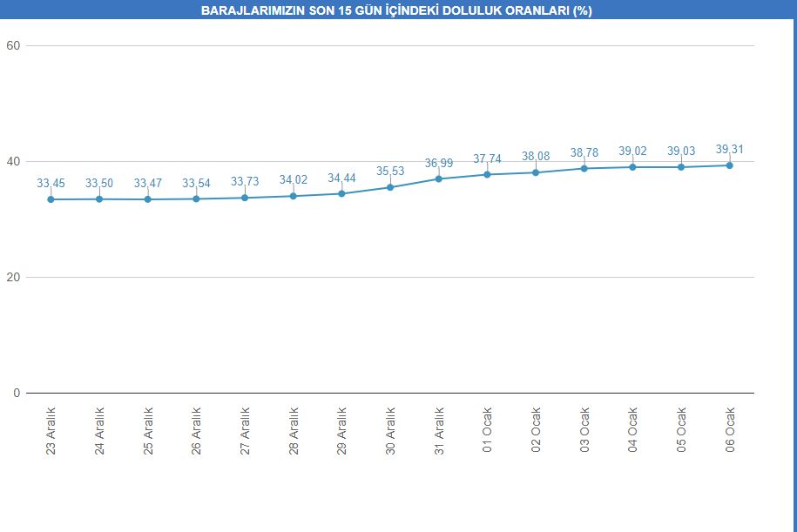Pick the data point for 03 Ocak
797x532 pixels.
(x=584, y=168)
